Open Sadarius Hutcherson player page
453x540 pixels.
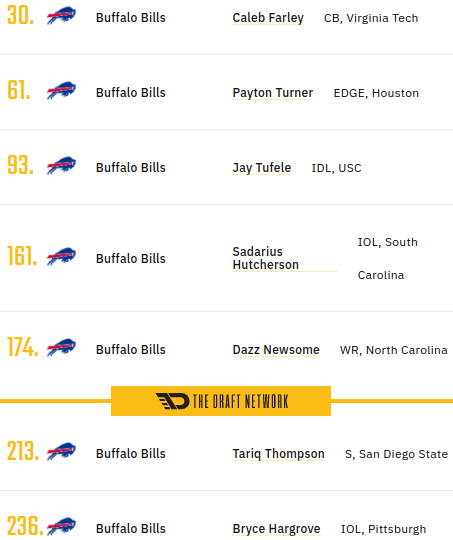pyautogui.click(x=266, y=258)
